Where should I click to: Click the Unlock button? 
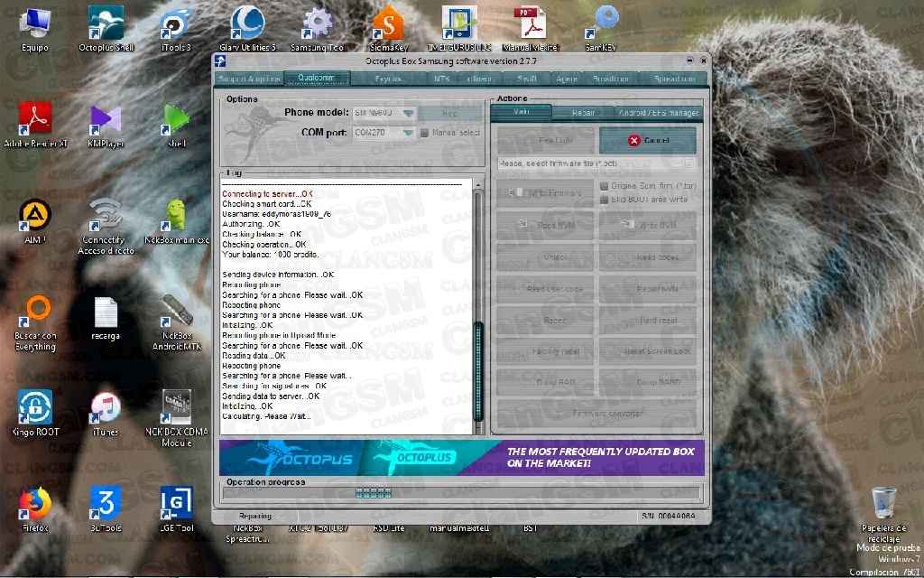(545, 257)
